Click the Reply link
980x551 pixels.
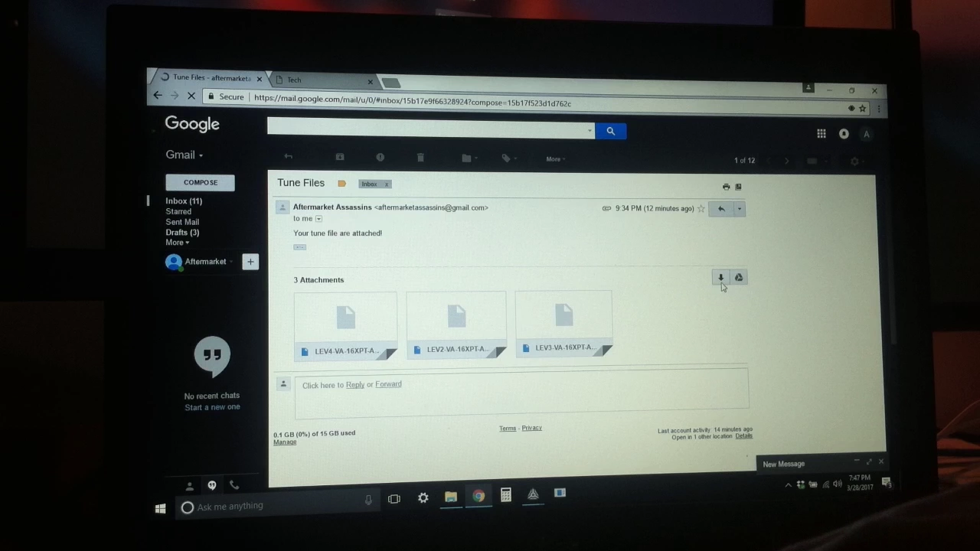tap(355, 385)
